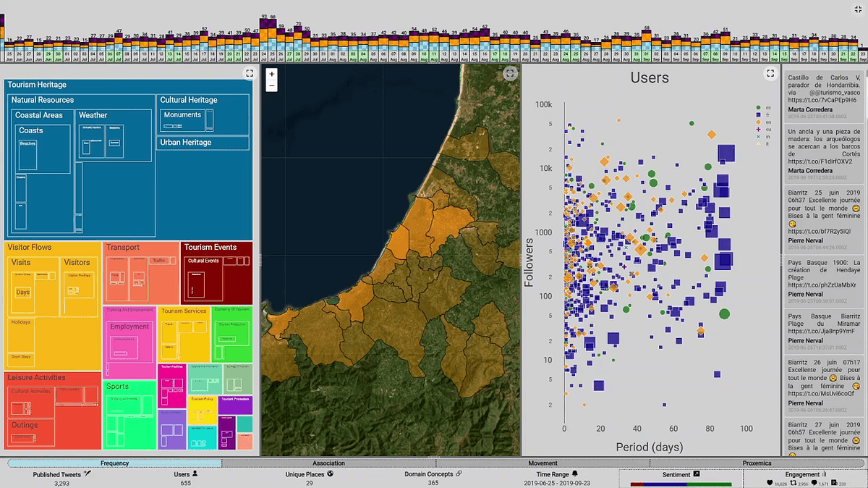Screen dimensions: 868x488
Task: Open tweet about Castillo de Carlos V
Action: (825, 97)
